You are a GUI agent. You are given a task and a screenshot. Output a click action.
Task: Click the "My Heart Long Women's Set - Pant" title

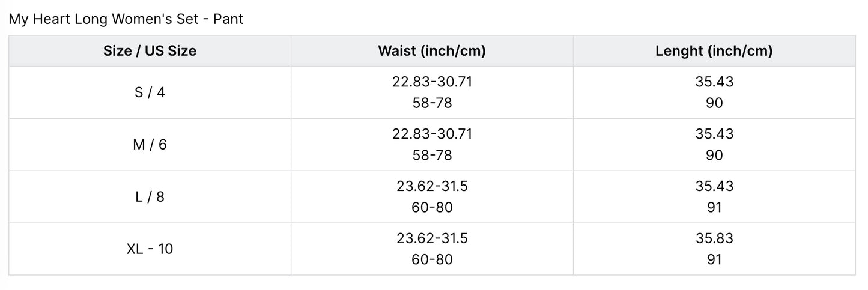[x=126, y=19]
